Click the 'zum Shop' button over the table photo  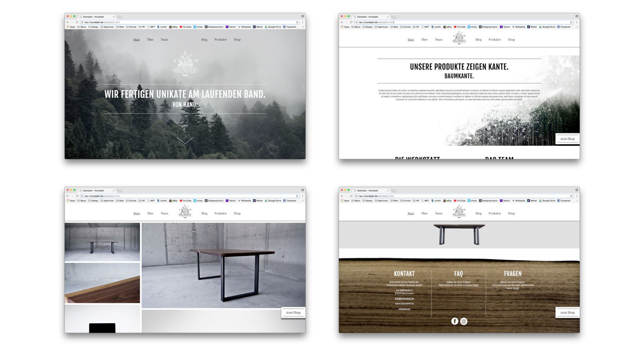293,312
